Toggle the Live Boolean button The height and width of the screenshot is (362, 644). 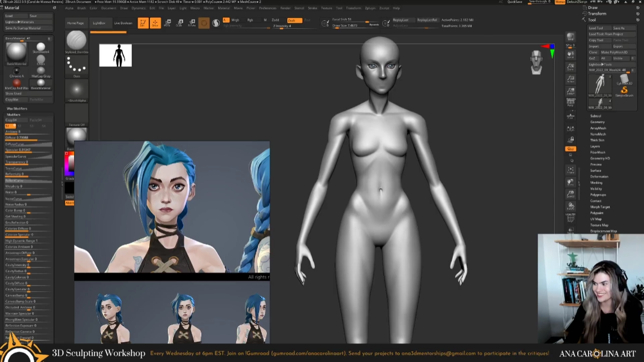[123, 23]
